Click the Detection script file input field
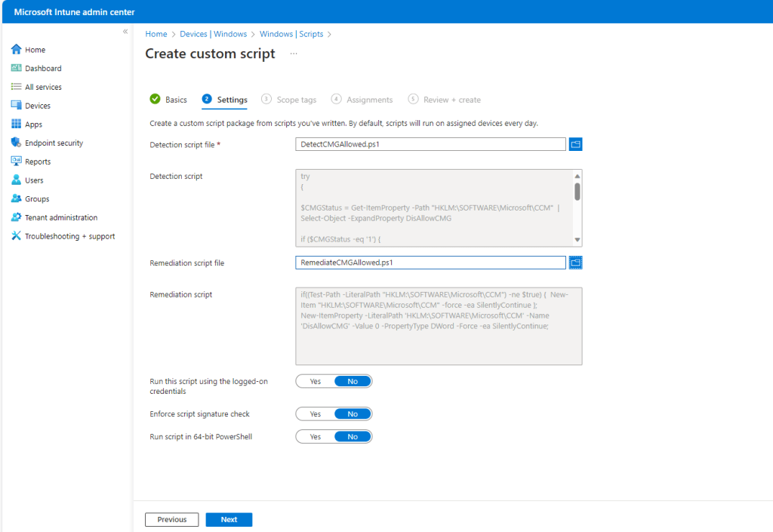 (x=430, y=144)
